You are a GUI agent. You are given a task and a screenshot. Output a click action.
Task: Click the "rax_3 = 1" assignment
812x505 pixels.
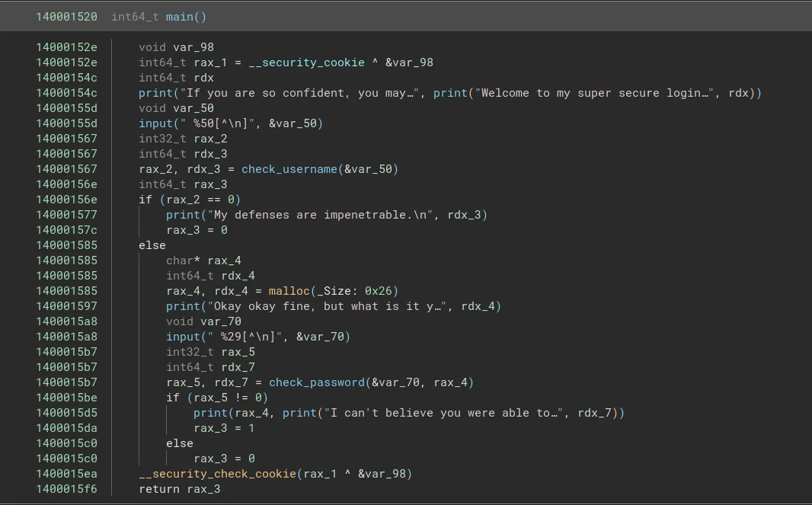(224, 428)
